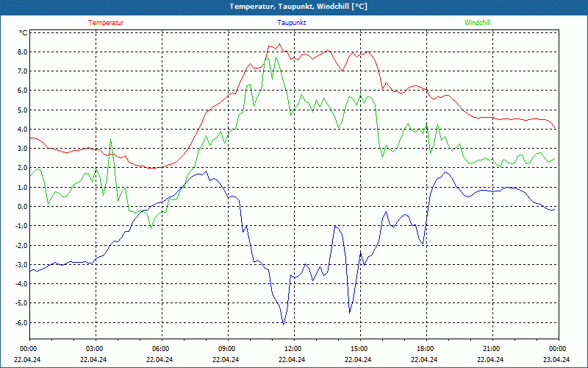Click the 5,0 y-axis value

tap(23, 110)
